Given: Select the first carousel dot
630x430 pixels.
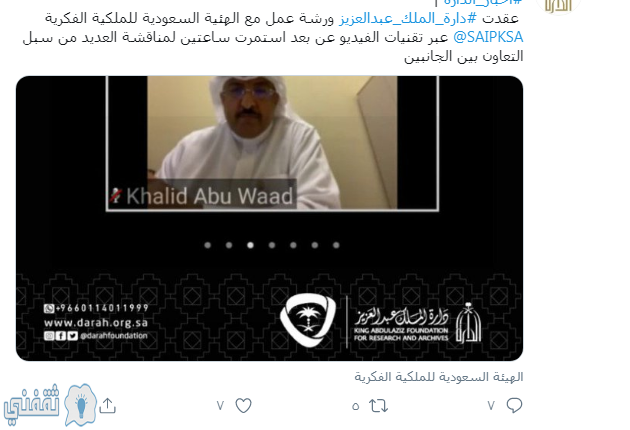Looking at the screenshot, I should [x=208, y=245].
